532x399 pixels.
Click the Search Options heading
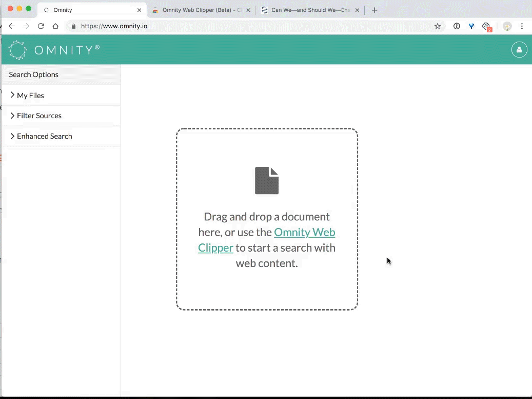click(33, 74)
